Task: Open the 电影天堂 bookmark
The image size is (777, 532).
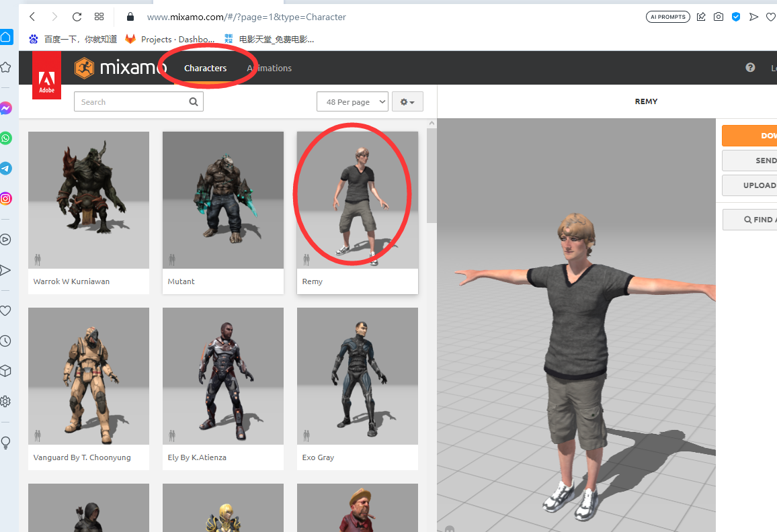Action: click(x=269, y=39)
